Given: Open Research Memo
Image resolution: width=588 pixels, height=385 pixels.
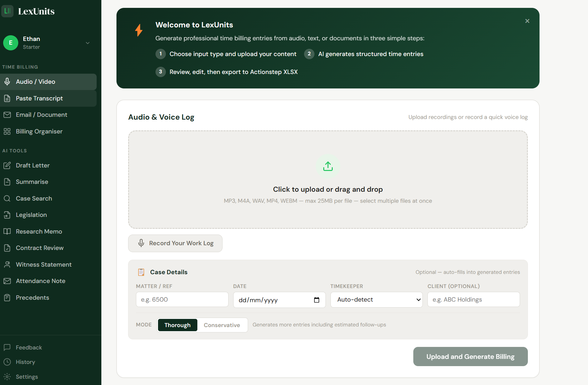Looking at the screenshot, I should tap(48, 231).
